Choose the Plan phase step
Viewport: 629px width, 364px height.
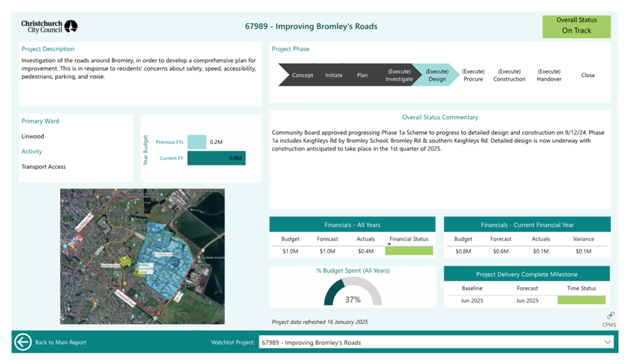tap(362, 75)
